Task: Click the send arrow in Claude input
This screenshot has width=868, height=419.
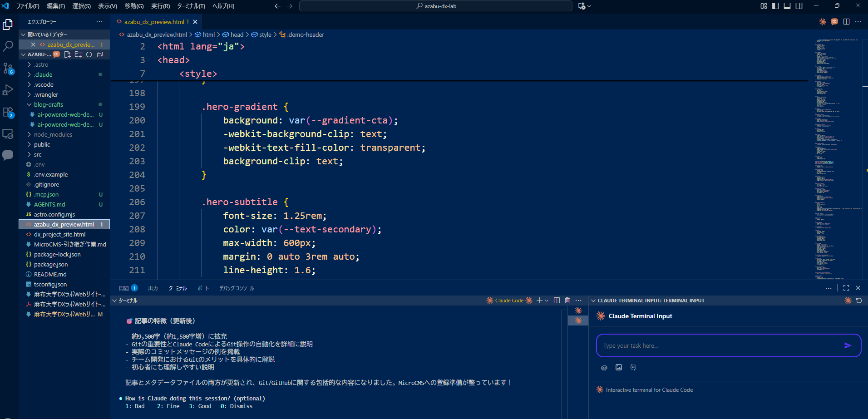Action: (x=847, y=345)
